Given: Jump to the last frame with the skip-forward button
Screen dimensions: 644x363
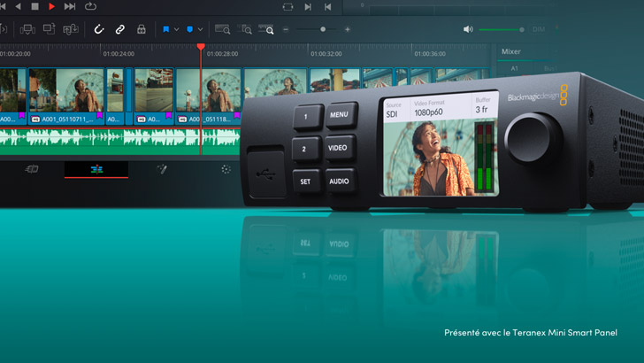Looking at the screenshot, I should [70, 6].
